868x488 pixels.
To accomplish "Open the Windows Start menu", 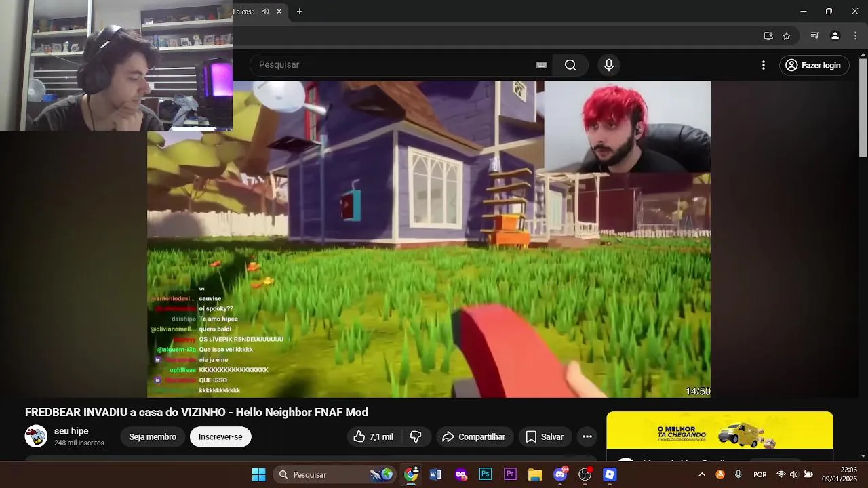I will click(259, 474).
